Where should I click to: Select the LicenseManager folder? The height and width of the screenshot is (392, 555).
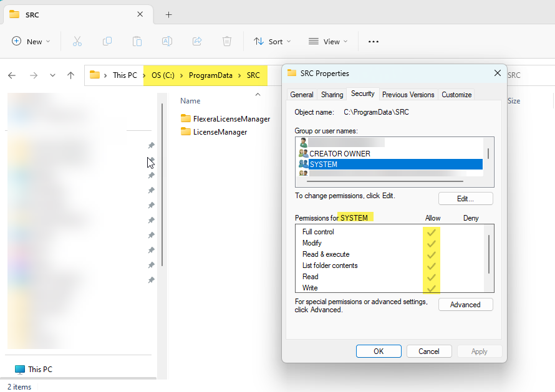[x=214, y=132]
